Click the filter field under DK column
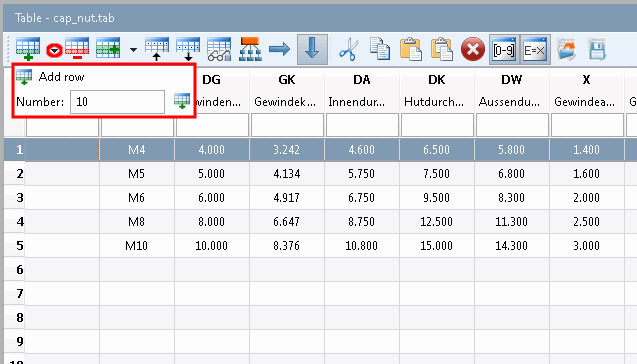This screenshot has width=637, height=364. click(x=437, y=125)
